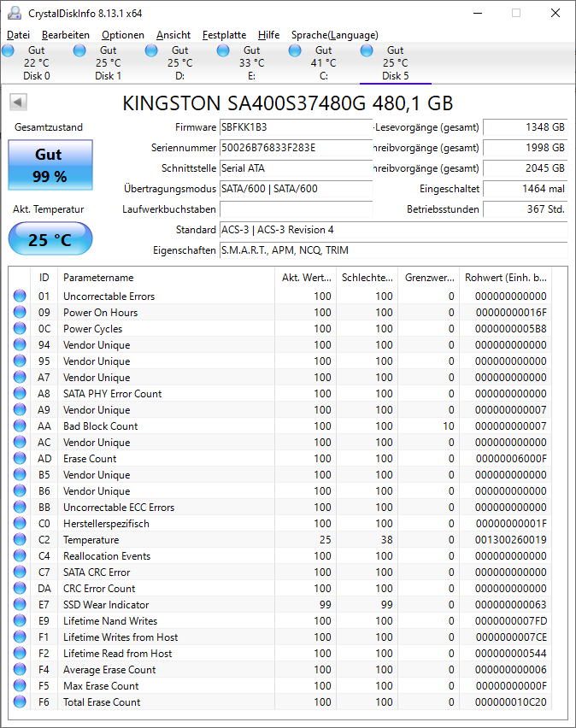
Task: Click the Betriebsstunden value 367 Std.
Action: 526,209
